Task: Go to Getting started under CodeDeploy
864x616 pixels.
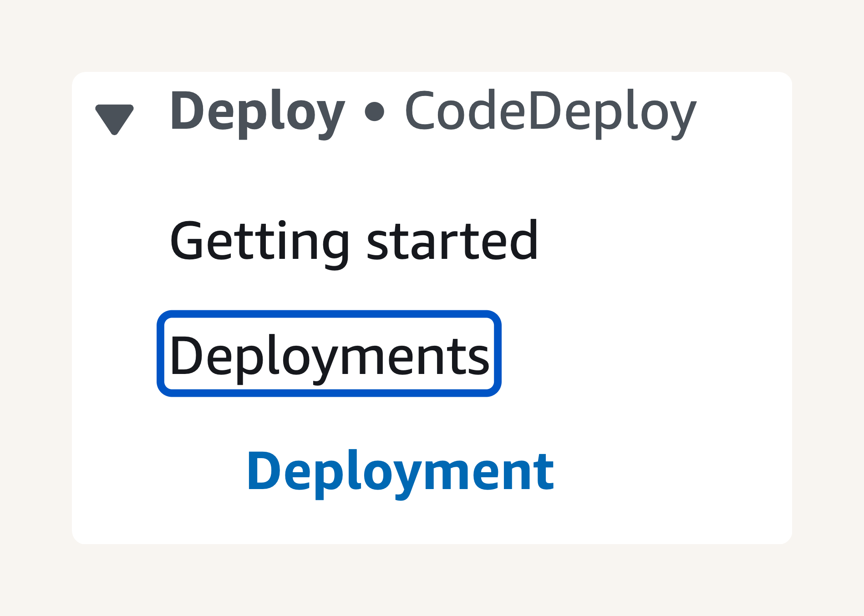Action: [x=354, y=242]
